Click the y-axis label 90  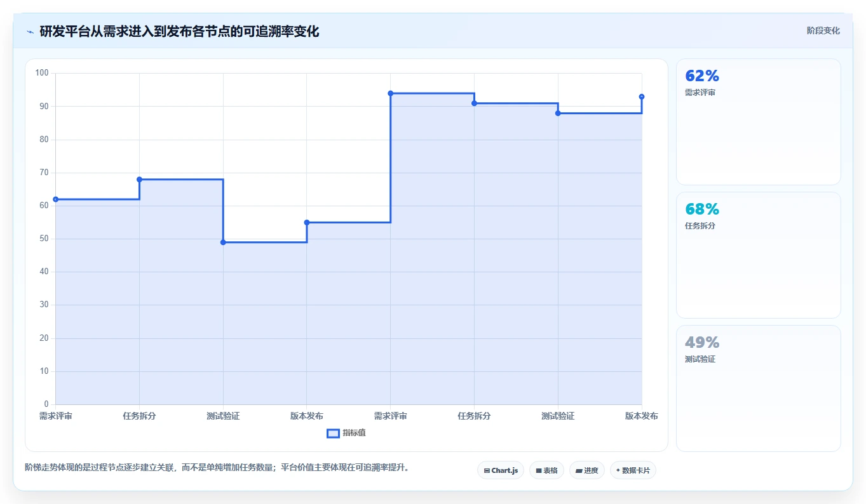(x=44, y=106)
